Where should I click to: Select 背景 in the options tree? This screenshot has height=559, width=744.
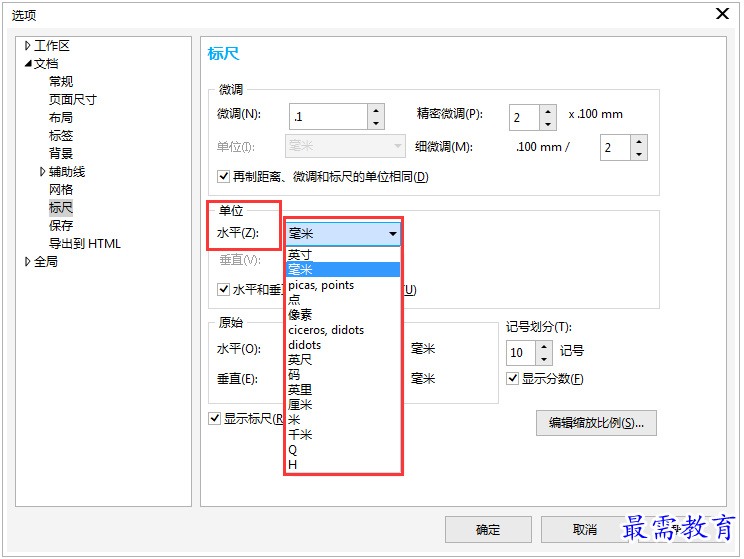tap(61, 153)
